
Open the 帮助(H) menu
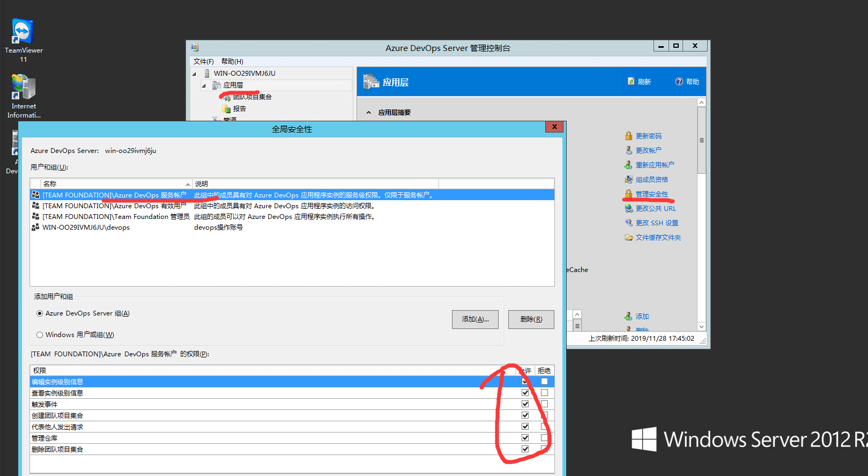pos(232,62)
